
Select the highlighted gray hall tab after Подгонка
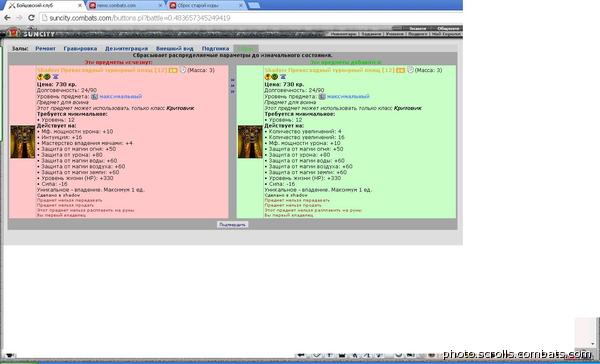pyautogui.click(x=246, y=49)
